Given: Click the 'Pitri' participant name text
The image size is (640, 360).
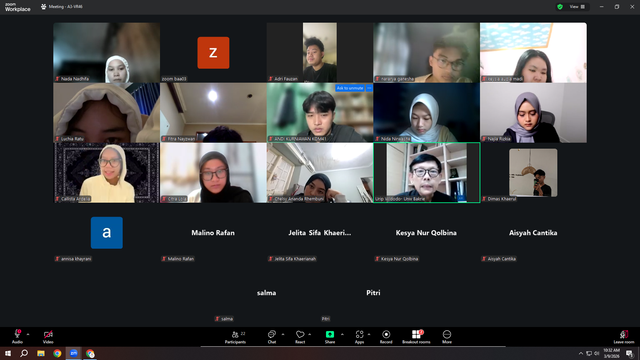Looking at the screenshot, I should 373,293.
